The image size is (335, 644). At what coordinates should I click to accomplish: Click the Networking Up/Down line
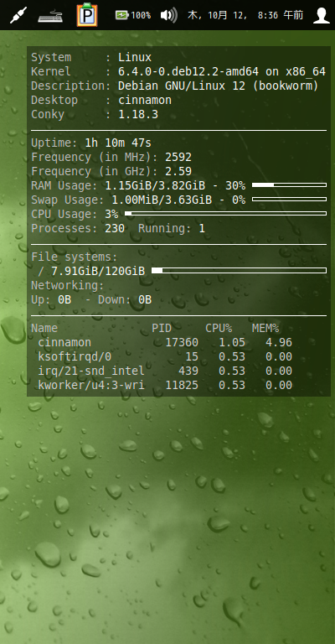point(91,300)
